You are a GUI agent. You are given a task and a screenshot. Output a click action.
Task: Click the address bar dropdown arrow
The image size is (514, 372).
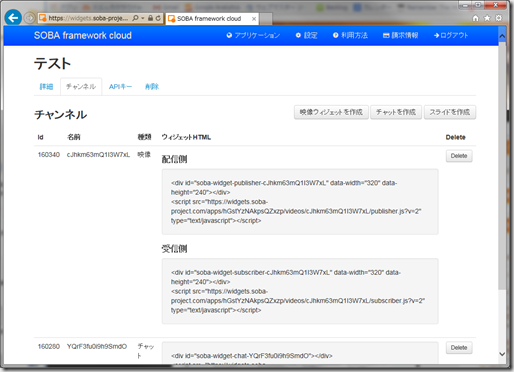(x=143, y=18)
